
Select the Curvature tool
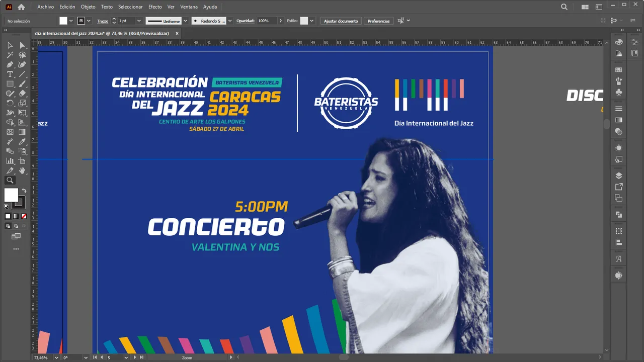coord(22,65)
